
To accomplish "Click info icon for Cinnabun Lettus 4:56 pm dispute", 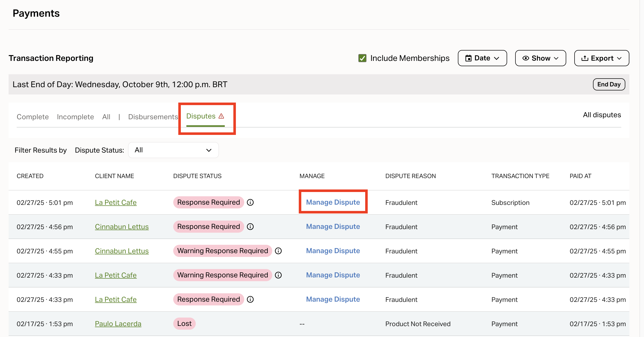I will [x=250, y=227].
